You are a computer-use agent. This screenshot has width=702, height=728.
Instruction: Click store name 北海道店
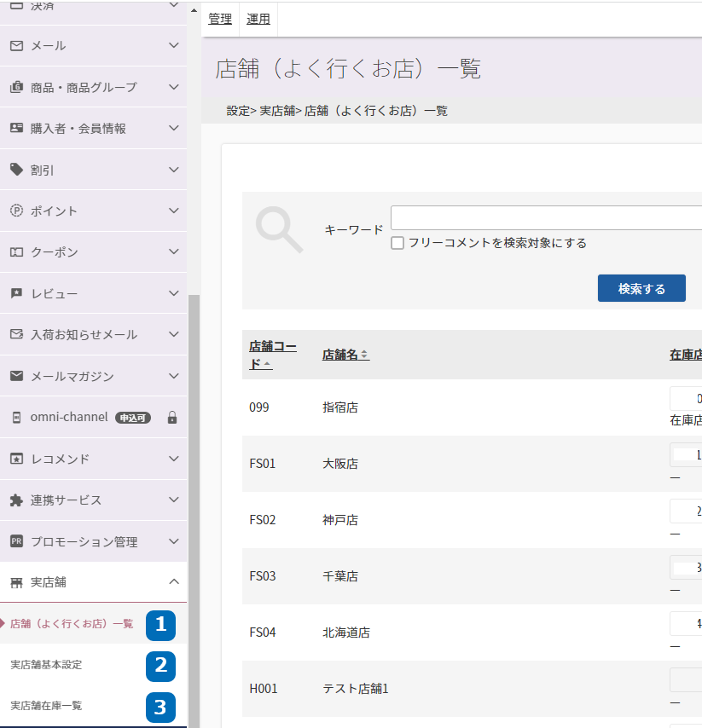coord(346,633)
